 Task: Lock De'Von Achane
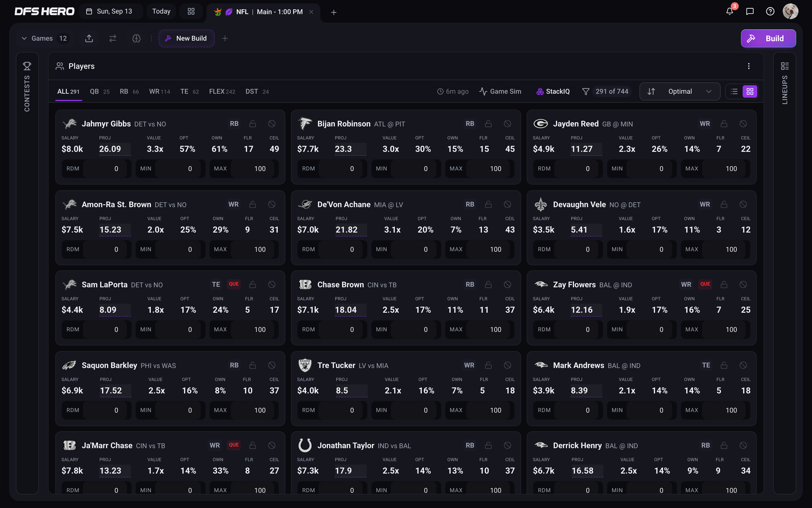click(488, 204)
